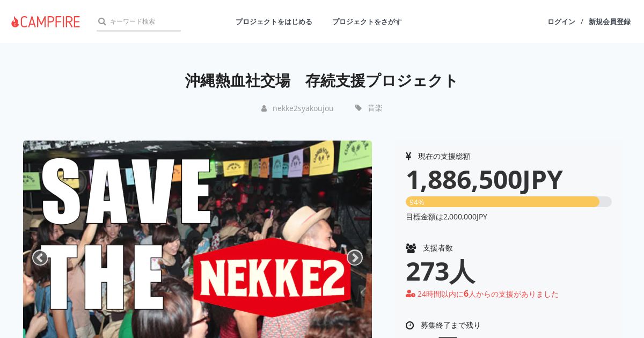
Task: Show previous slide with left arrow
Action: [x=40, y=258]
